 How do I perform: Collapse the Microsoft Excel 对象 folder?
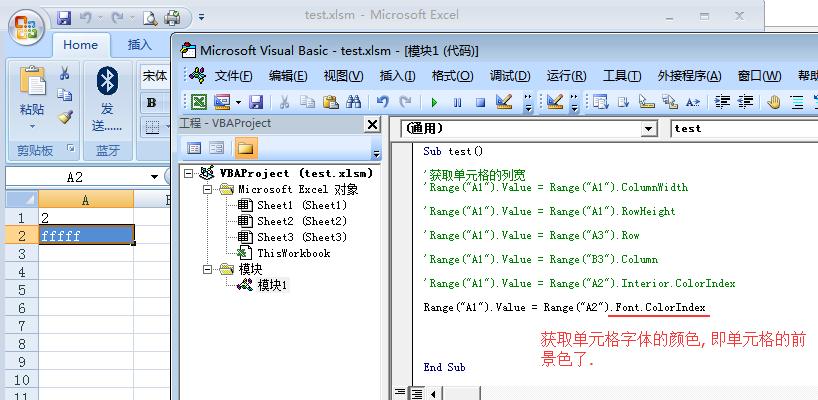coord(208,189)
